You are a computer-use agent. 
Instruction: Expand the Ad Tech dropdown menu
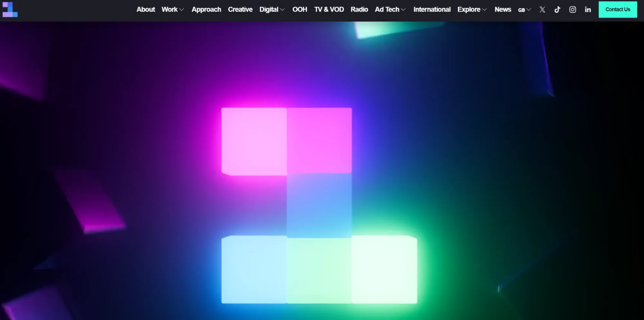pyautogui.click(x=390, y=10)
